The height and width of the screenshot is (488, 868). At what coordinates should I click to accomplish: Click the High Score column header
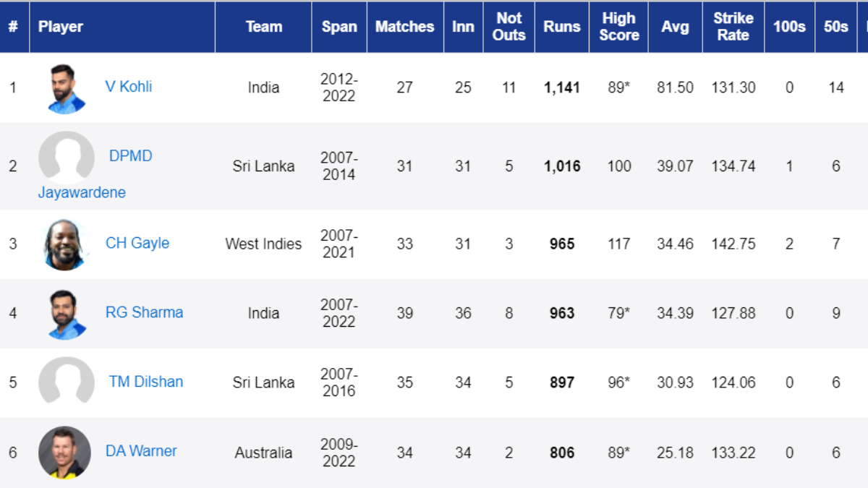[x=619, y=27]
